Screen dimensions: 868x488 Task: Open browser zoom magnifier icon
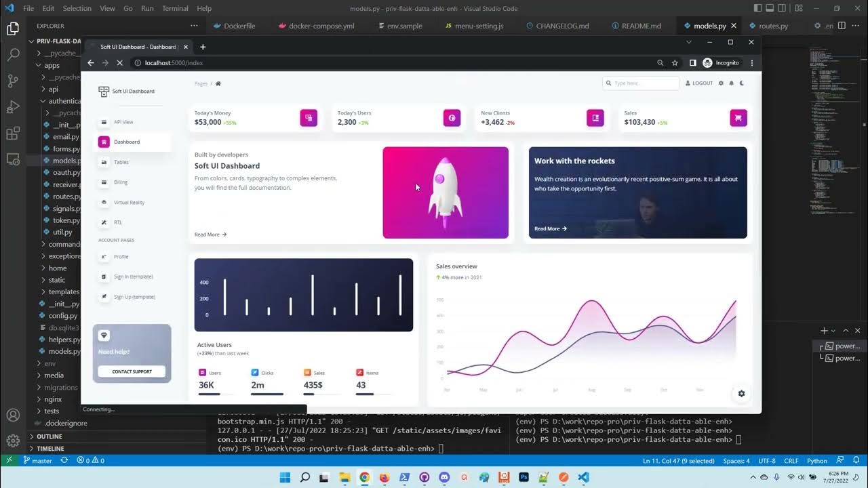click(x=660, y=62)
